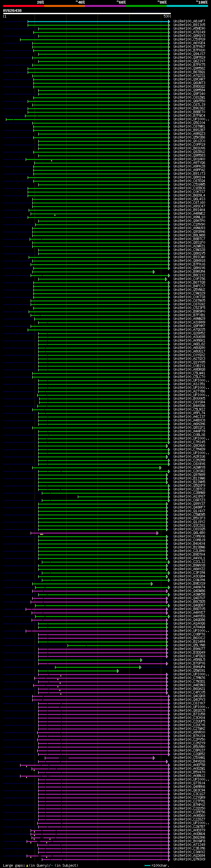Open hit UniRef100_B9I305

point(190,25)
